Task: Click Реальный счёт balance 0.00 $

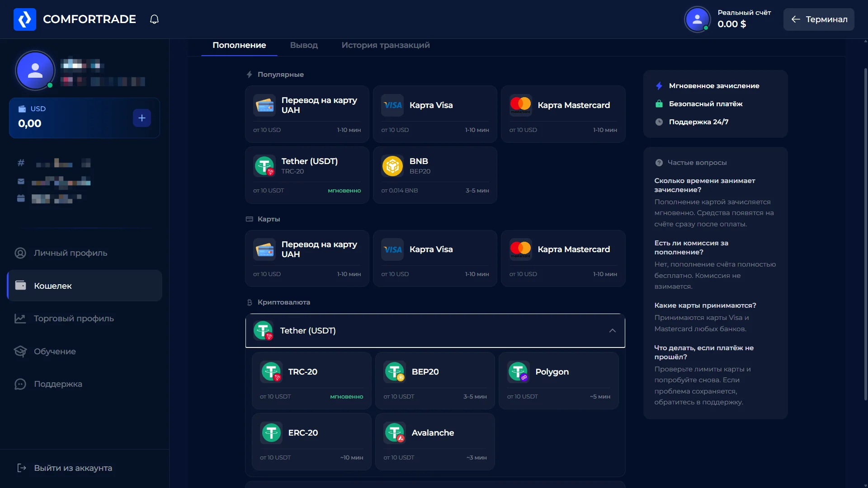Action: [731, 24]
